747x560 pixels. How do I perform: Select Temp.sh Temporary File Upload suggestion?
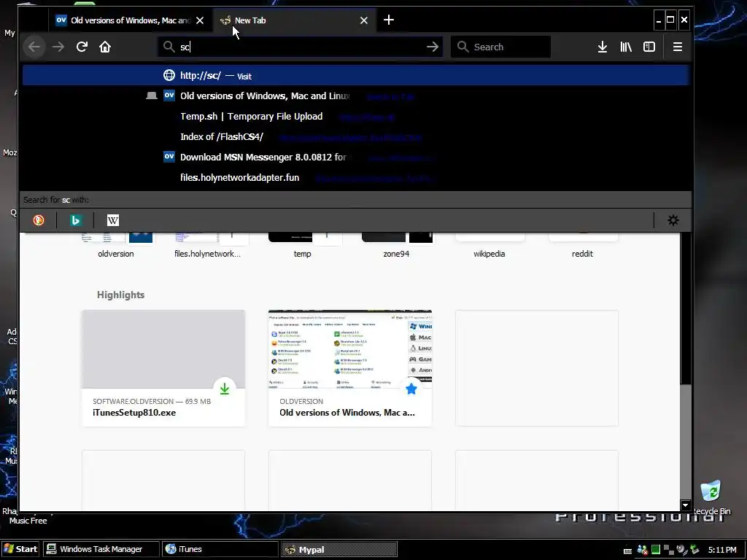tap(356, 117)
